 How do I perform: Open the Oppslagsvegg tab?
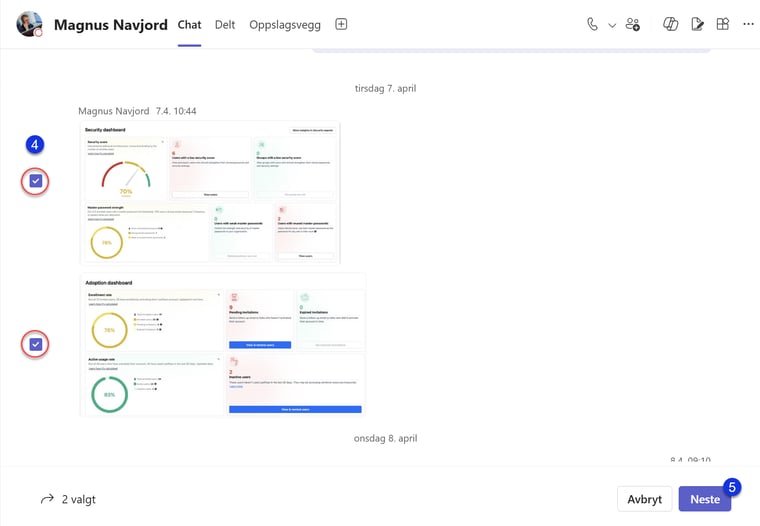(285, 25)
